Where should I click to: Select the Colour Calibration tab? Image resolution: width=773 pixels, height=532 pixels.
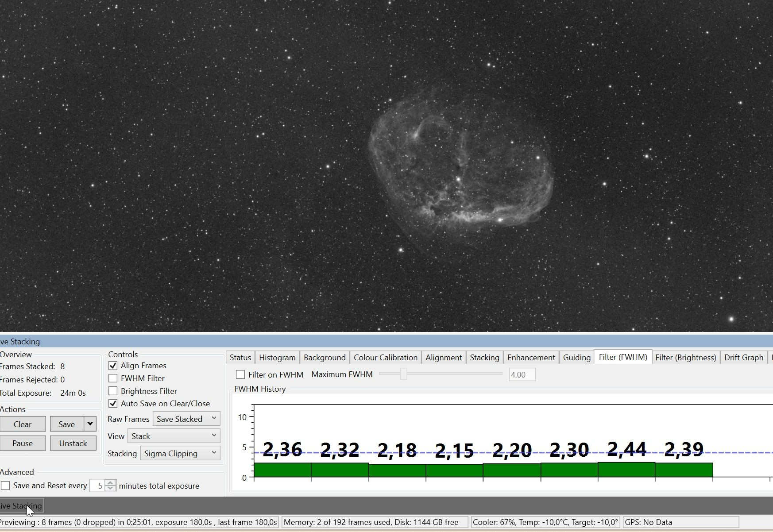386,358
